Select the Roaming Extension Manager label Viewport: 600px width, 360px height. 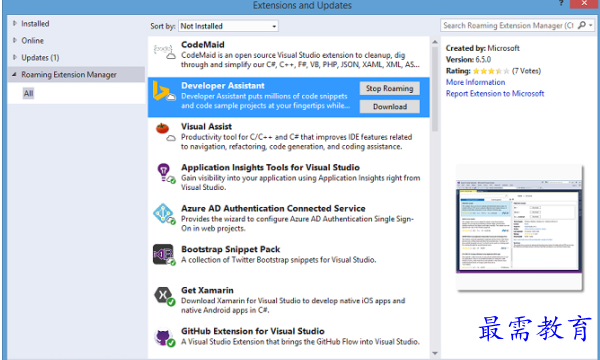click(69, 75)
